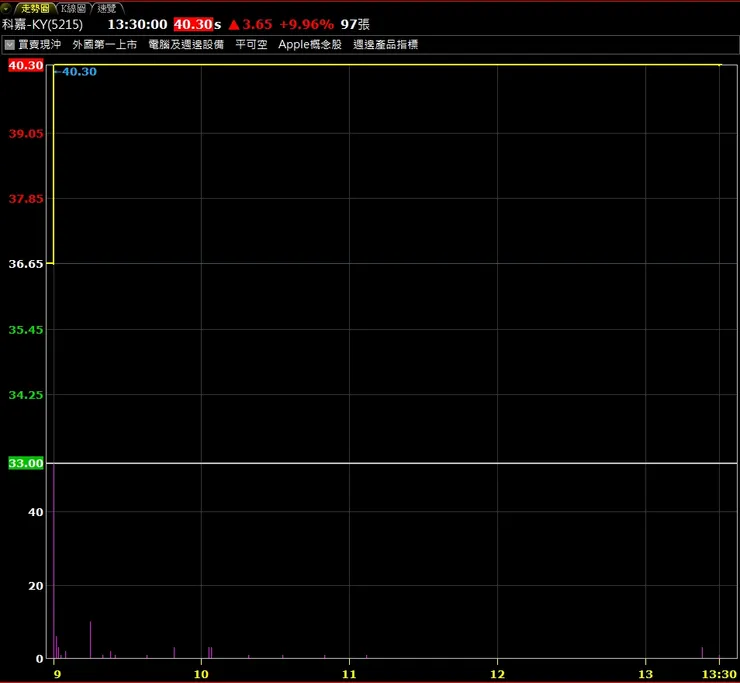Open the Apple概念股 concept tag
740x683 pixels.
[310, 45]
